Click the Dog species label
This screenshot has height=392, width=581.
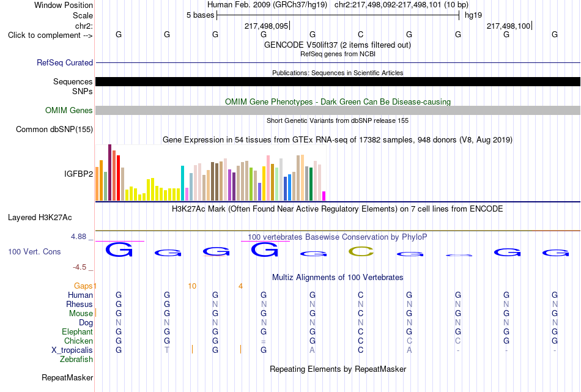pyautogui.click(x=86, y=323)
